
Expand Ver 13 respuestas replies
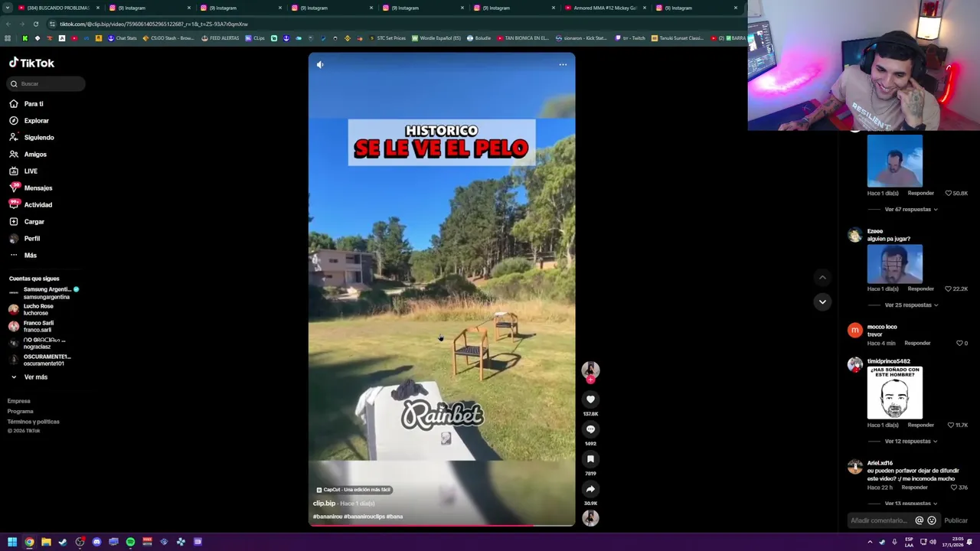coord(911,504)
